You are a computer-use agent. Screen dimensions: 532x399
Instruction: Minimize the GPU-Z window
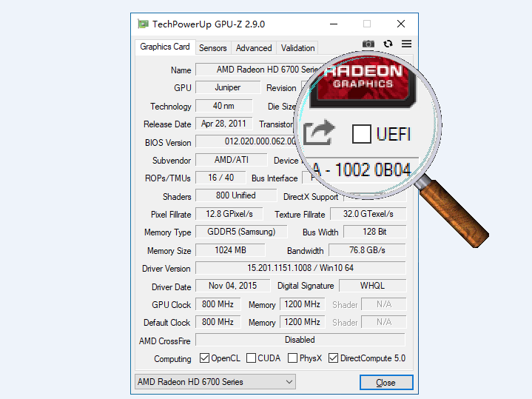[x=334, y=24]
